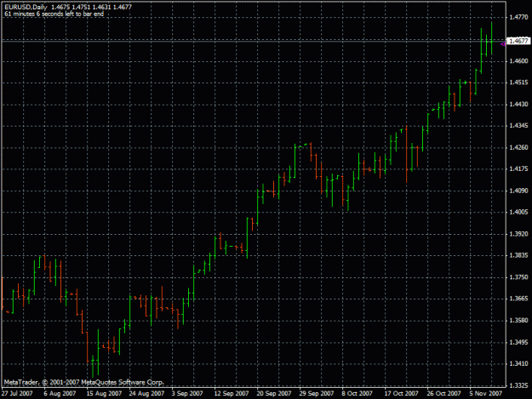532x399 pixels.
Task: Click the most recent green price bar
Action: [492, 38]
